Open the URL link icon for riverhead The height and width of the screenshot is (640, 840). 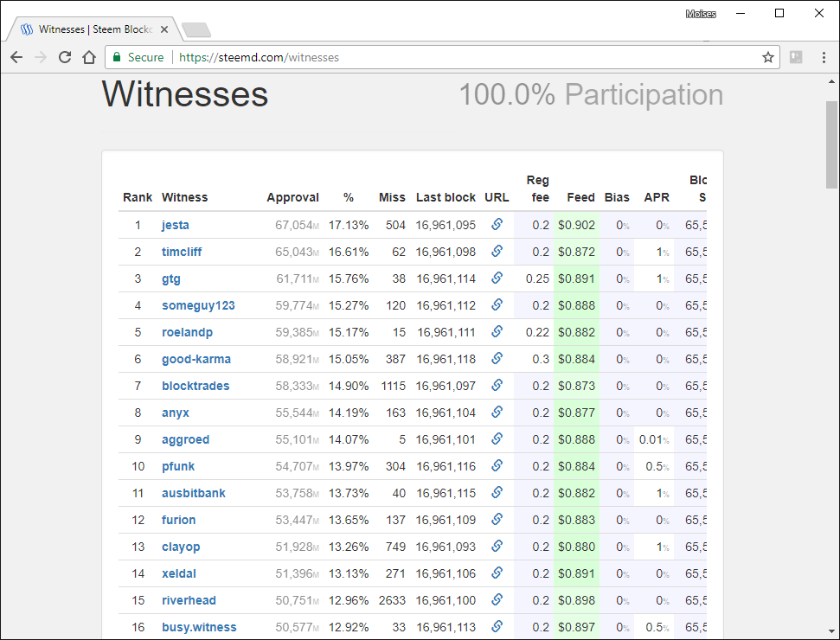pyautogui.click(x=497, y=600)
